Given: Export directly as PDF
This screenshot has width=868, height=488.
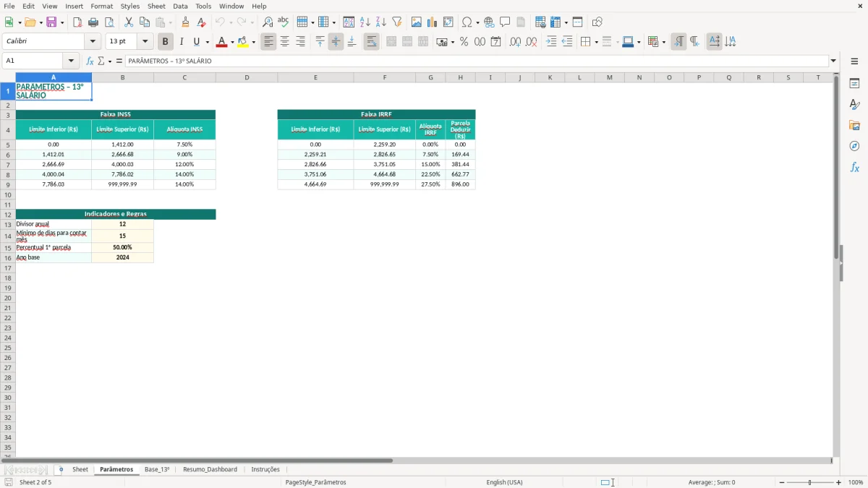Looking at the screenshot, I should point(77,22).
